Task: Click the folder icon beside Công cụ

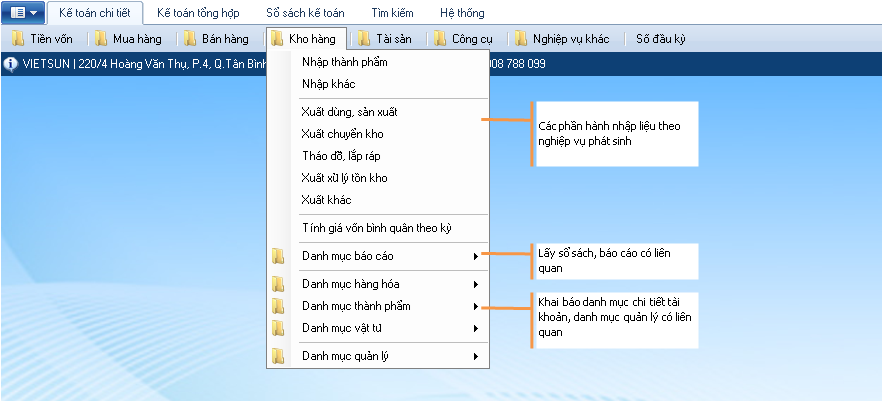Action: click(439, 39)
